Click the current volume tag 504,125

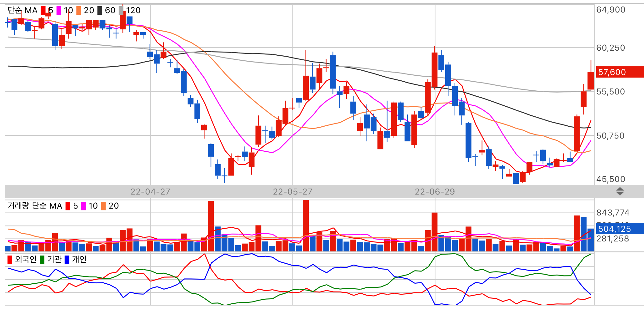click(x=620, y=229)
